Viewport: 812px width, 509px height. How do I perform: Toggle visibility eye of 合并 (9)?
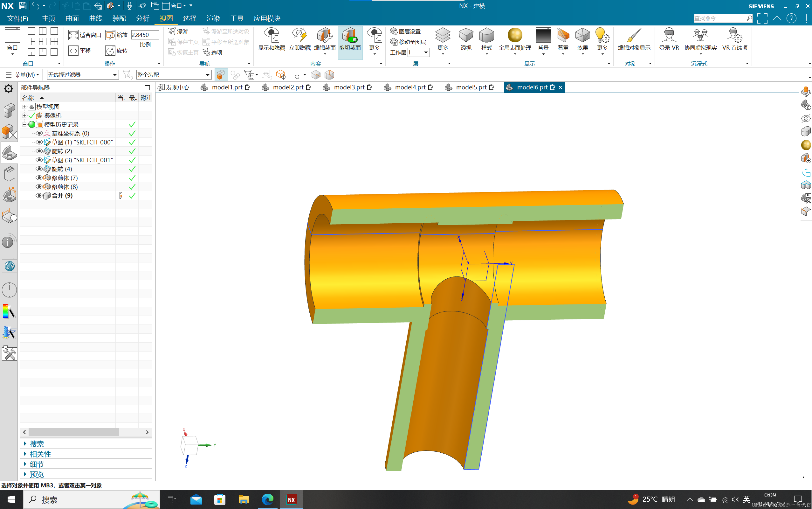click(39, 196)
